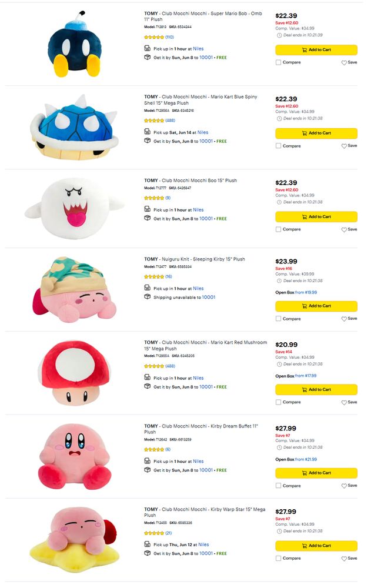
Task: Save the Super Mario Bob-Omb plush with heart
Action: coord(345,62)
